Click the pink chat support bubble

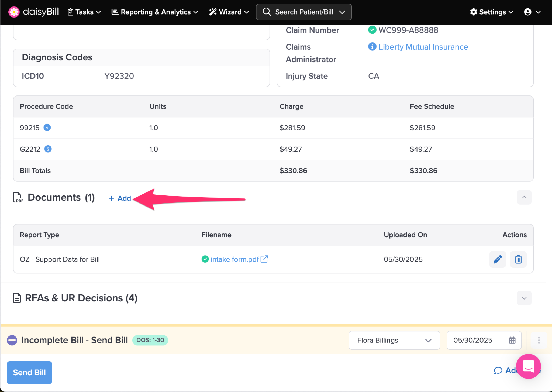click(x=528, y=366)
